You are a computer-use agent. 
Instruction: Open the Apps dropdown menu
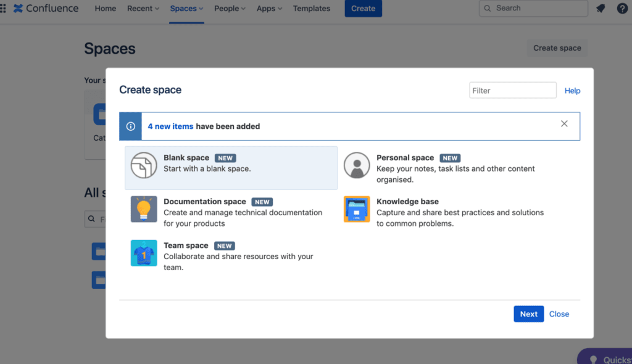[x=269, y=9]
